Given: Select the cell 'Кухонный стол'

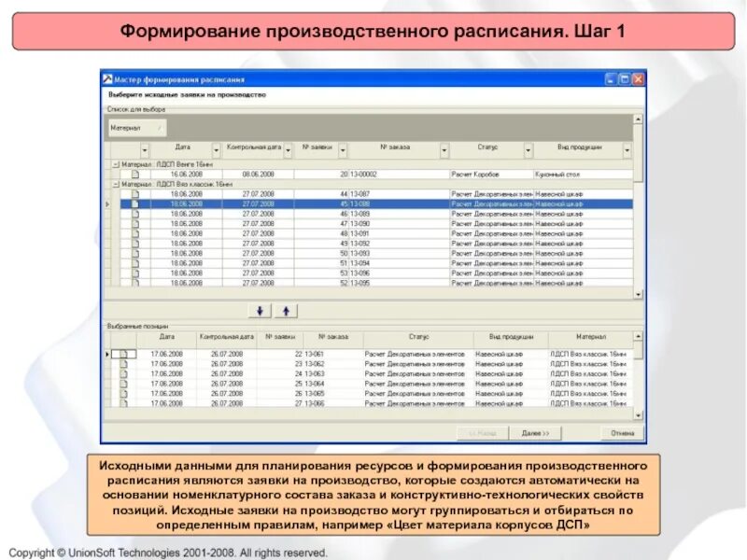Looking at the screenshot, I should click(584, 175).
